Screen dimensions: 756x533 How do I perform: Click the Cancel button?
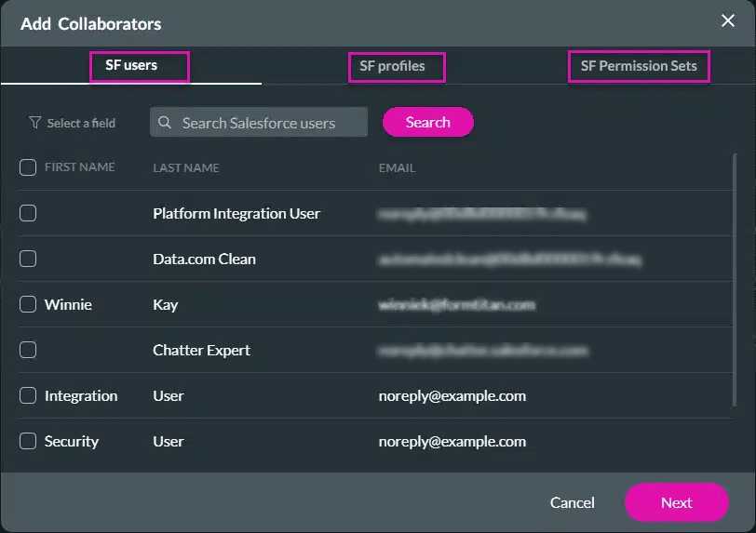click(573, 502)
